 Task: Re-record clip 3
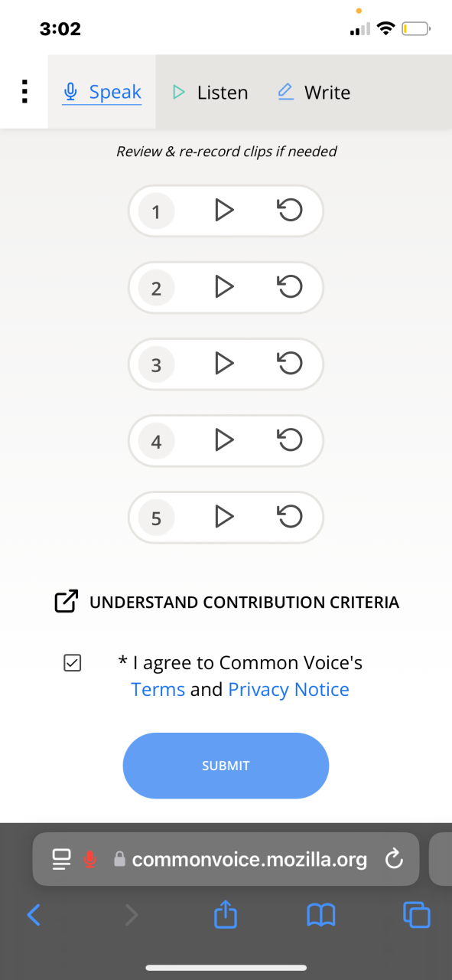tap(290, 363)
